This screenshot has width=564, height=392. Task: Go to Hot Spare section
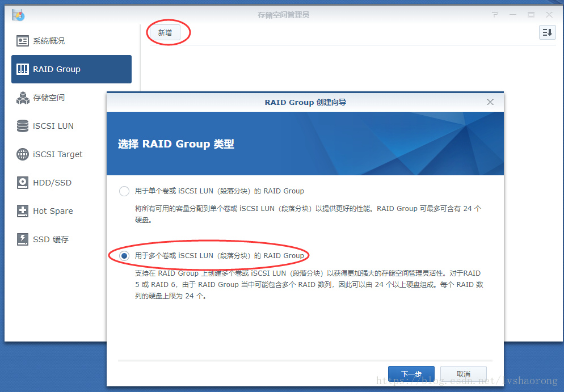pyautogui.click(x=60, y=211)
